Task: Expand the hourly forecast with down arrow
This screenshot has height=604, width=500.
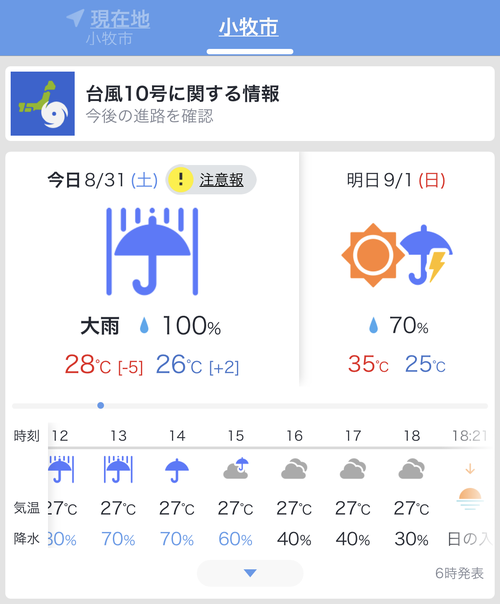Action: (x=250, y=573)
